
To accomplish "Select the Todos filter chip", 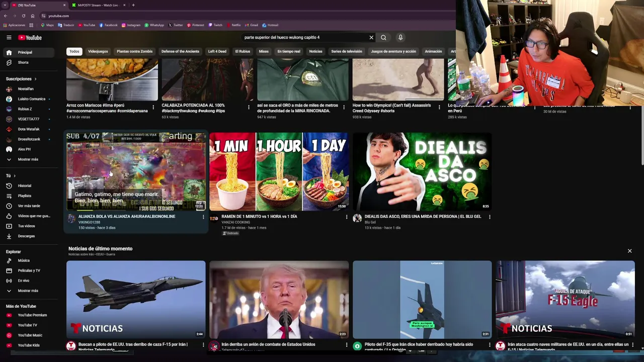I will tap(74, 51).
